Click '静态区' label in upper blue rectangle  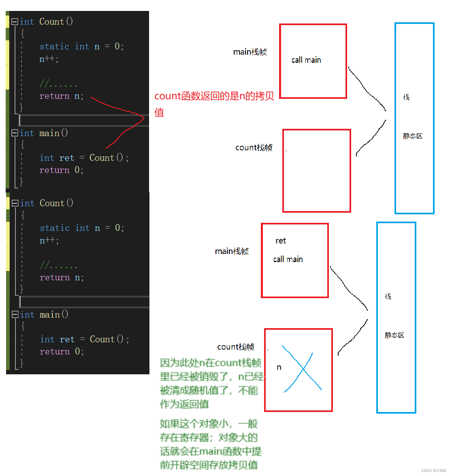point(413,136)
